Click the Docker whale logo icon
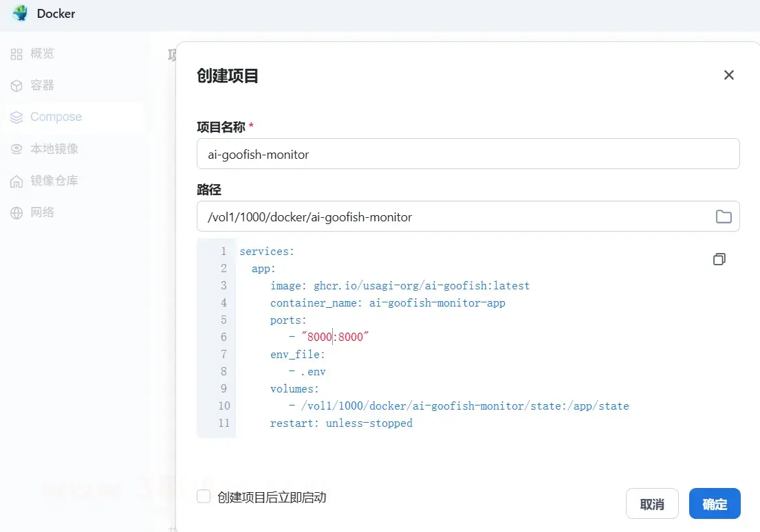Screen dimensions: 760x532 point(20,14)
